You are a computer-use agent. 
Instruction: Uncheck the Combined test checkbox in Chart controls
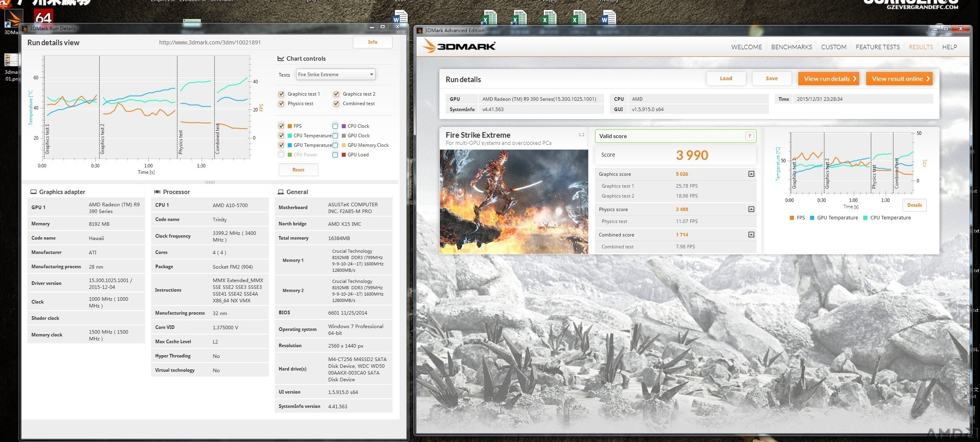coord(337,104)
